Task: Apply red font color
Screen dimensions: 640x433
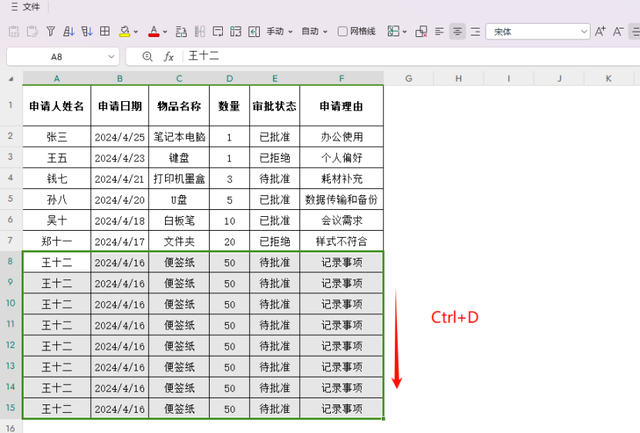Action: (x=154, y=31)
